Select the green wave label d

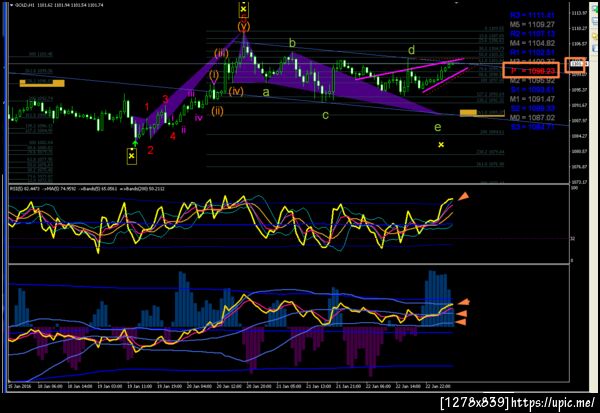pyautogui.click(x=411, y=50)
